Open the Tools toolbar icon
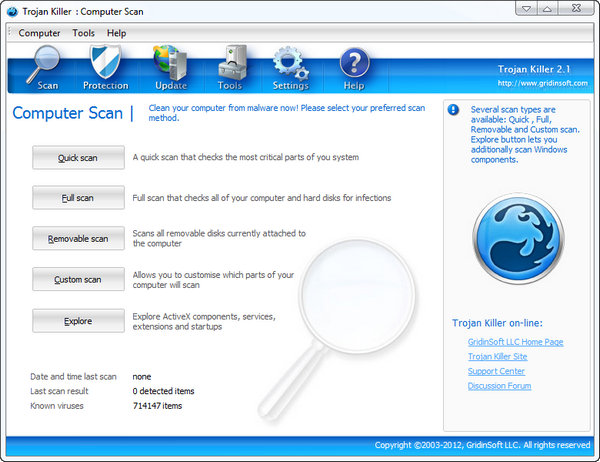The height and width of the screenshot is (462, 600). click(230, 66)
